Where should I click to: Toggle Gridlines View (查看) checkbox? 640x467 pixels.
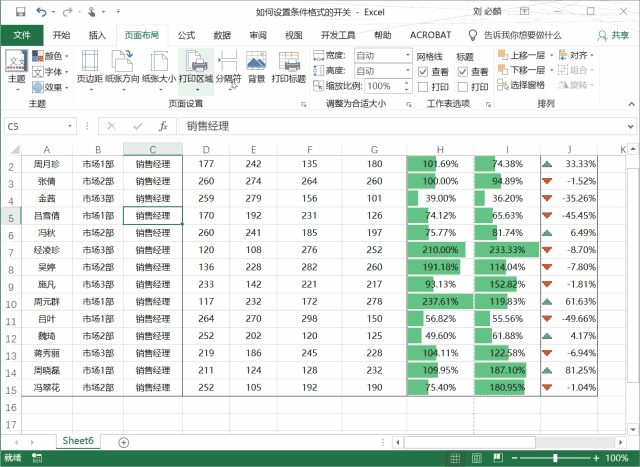[x=423, y=72]
